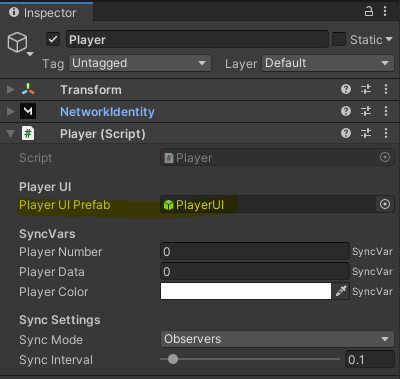The height and width of the screenshot is (379, 400).
Task: Click the Transform component title
Action: point(91,90)
